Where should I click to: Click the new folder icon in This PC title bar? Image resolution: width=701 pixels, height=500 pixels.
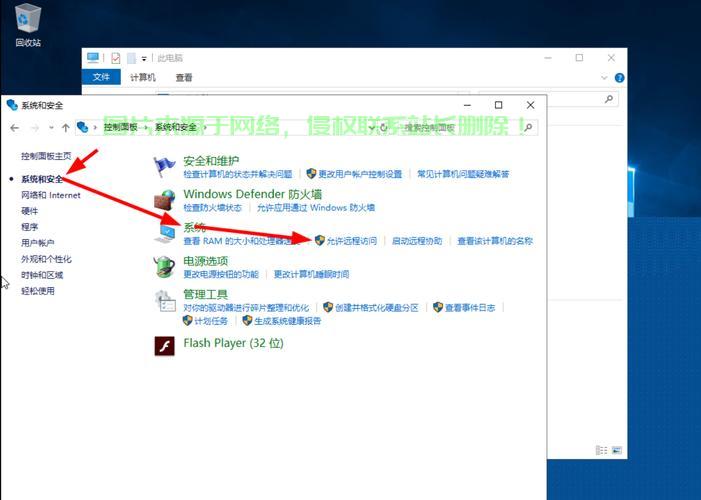tap(131, 58)
